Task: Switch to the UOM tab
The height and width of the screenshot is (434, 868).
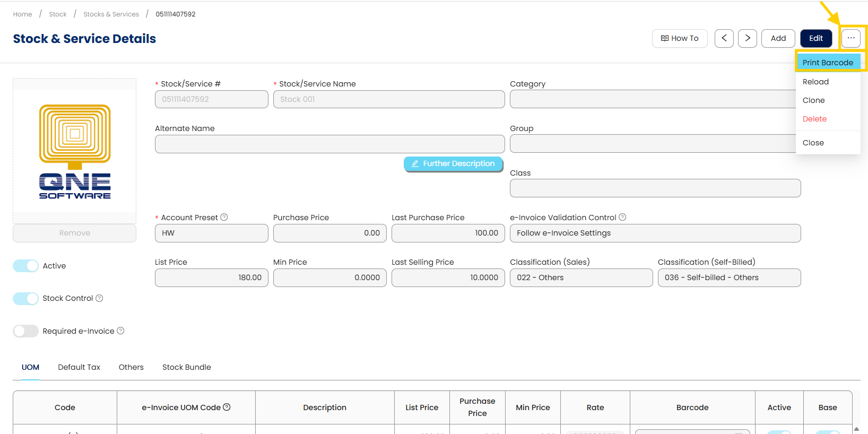Action: [x=30, y=367]
